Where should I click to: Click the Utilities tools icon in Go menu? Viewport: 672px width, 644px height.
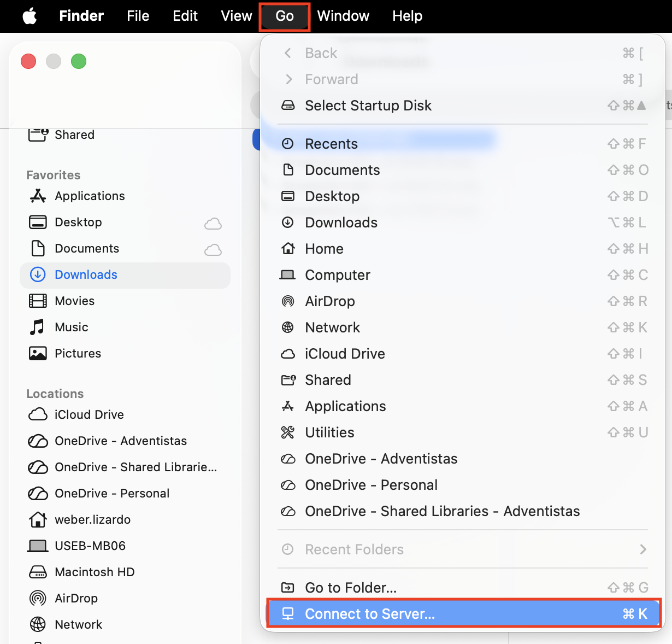pos(288,432)
